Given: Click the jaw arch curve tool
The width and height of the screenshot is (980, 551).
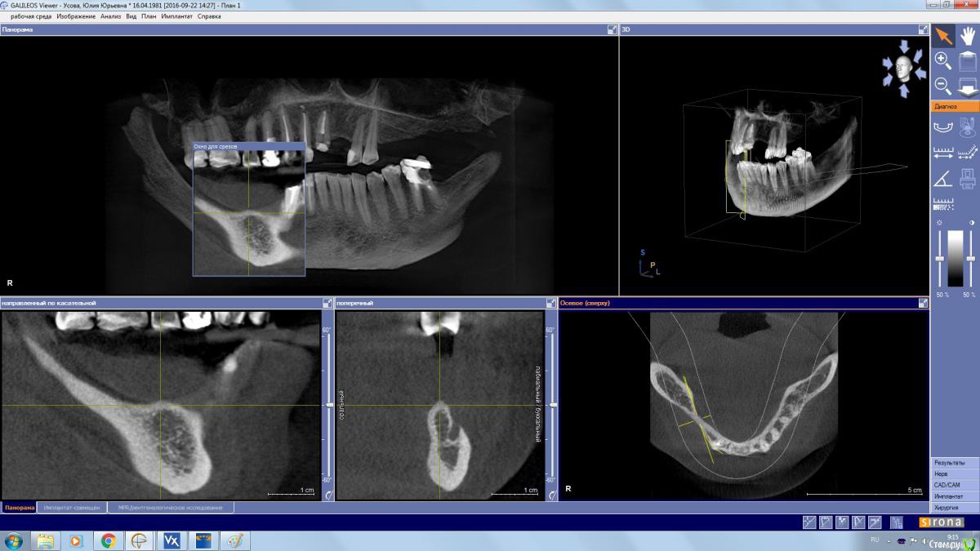Looking at the screenshot, I should coord(942,127).
